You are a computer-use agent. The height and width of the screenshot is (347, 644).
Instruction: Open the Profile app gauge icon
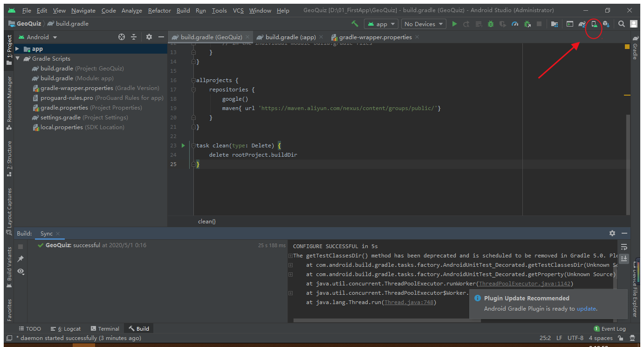[x=515, y=24]
